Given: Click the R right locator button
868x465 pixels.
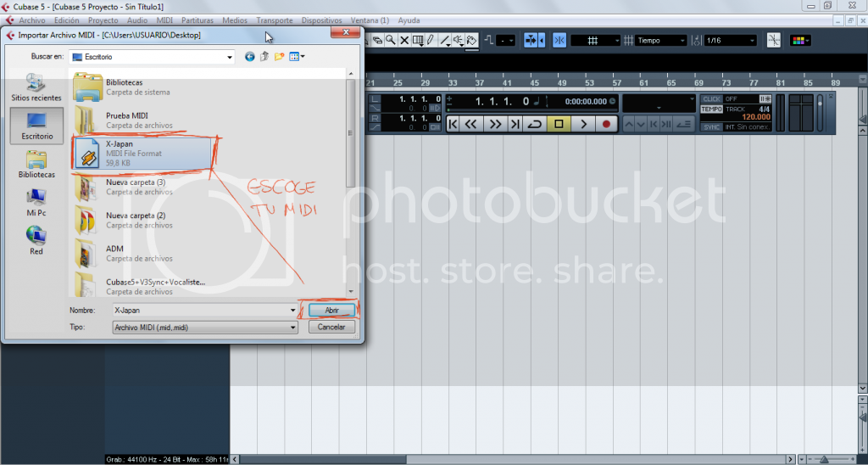Looking at the screenshot, I should point(376,118).
